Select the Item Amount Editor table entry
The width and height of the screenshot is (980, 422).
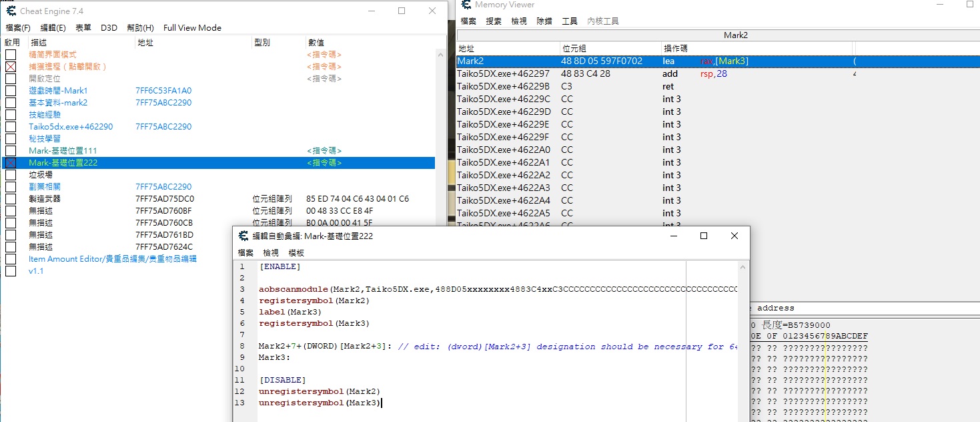pos(112,259)
